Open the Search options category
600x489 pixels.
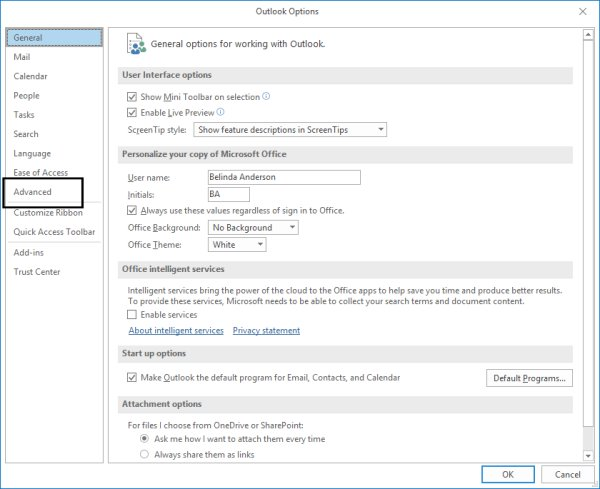[x=54, y=134]
